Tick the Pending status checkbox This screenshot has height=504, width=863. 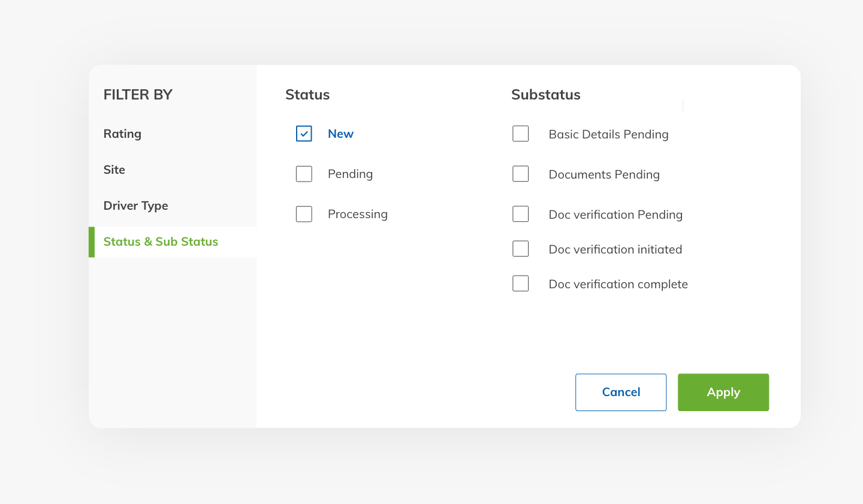(x=304, y=174)
